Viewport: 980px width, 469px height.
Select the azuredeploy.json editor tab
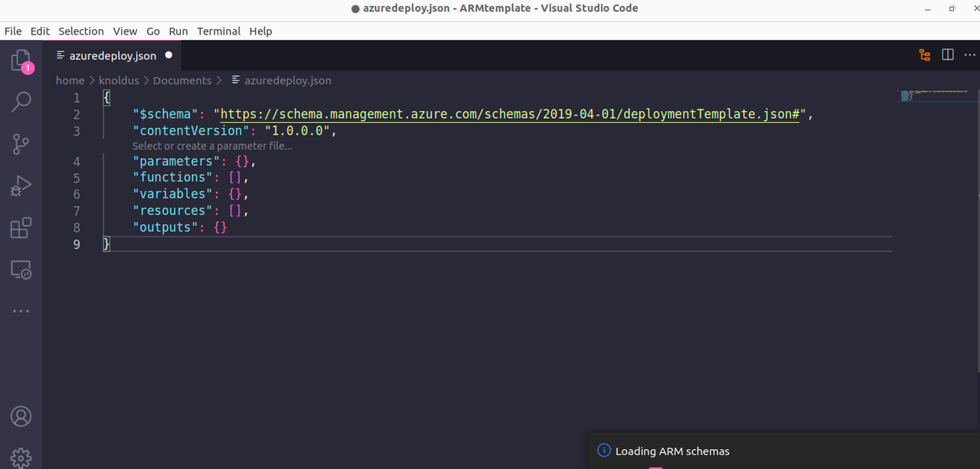(113, 55)
